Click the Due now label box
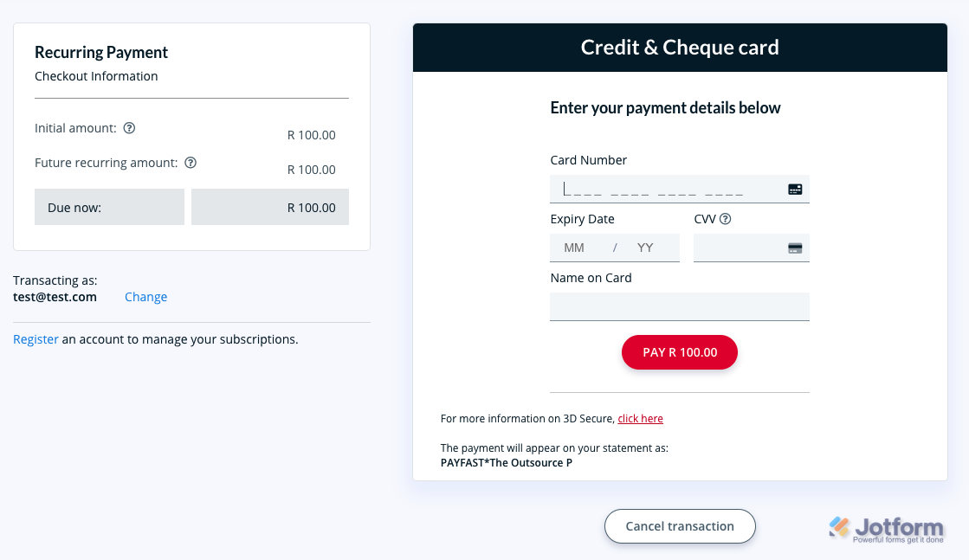 pos(109,208)
